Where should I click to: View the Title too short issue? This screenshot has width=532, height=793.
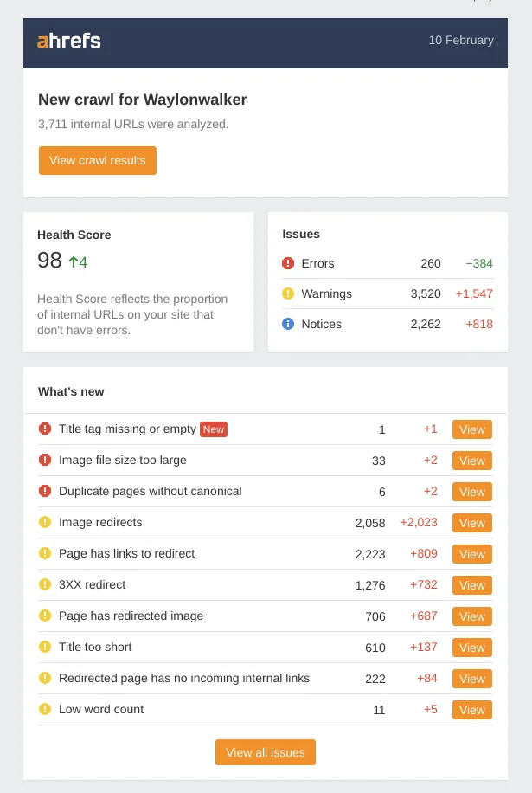(x=471, y=648)
